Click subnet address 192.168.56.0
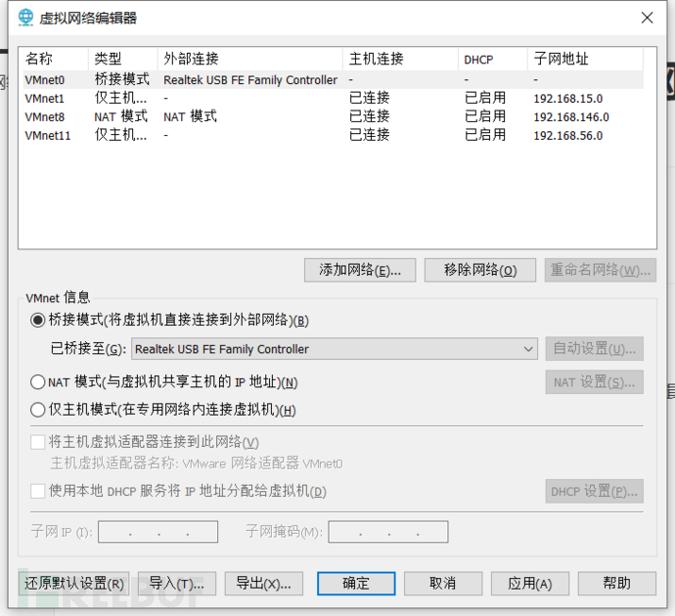Viewport: 675px width, 616px height. click(567, 136)
